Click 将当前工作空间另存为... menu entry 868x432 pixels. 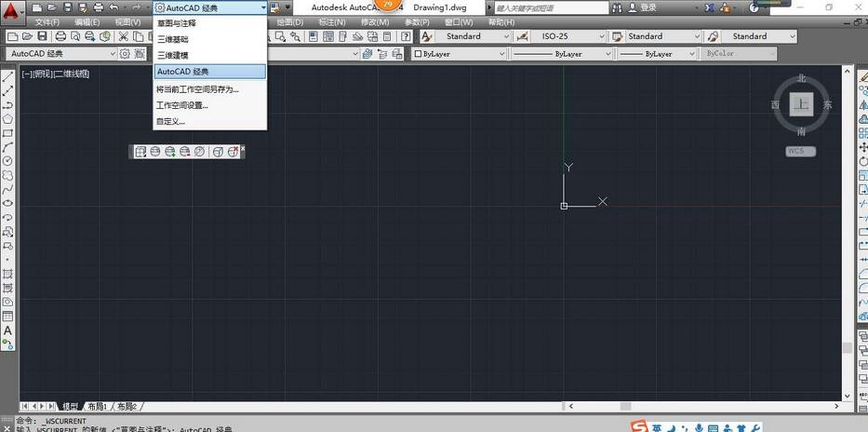point(210,89)
